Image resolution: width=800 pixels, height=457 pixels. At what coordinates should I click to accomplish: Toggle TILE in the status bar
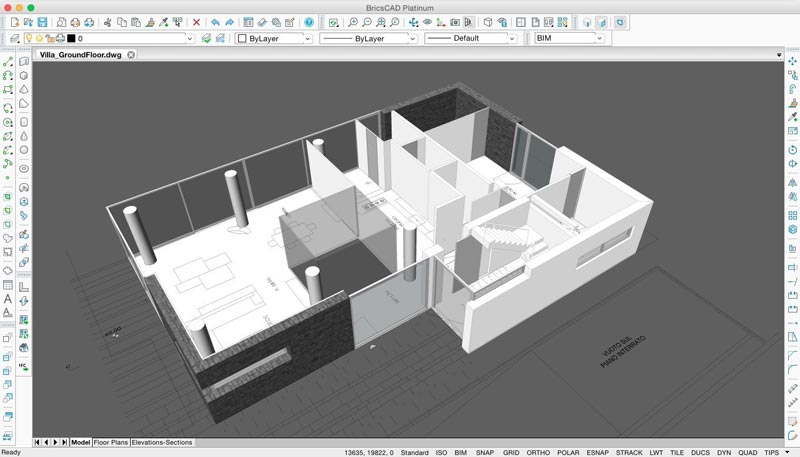click(x=677, y=452)
